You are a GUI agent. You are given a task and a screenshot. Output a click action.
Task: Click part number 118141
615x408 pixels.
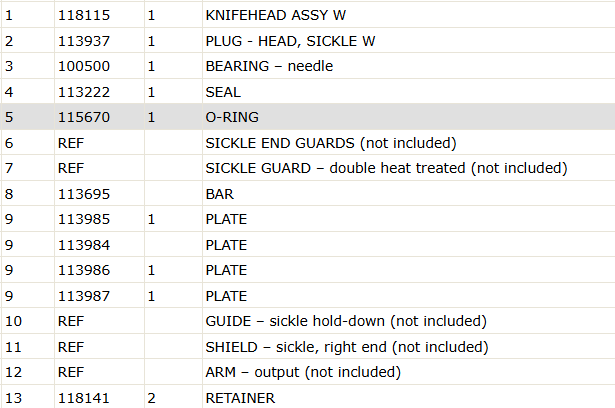[84, 398]
